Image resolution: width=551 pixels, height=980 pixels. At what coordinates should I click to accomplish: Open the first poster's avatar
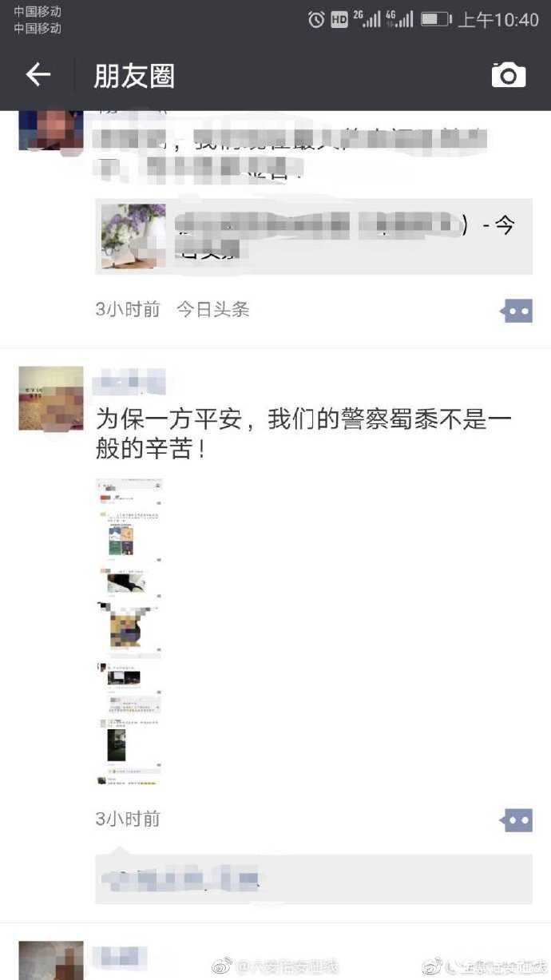[51, 129]
